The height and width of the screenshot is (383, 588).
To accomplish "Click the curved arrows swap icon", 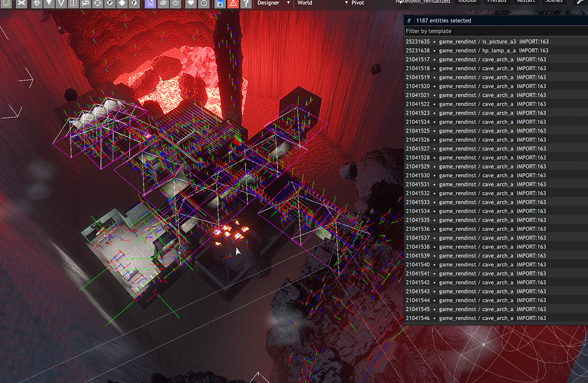I will (x=85, y=3).
